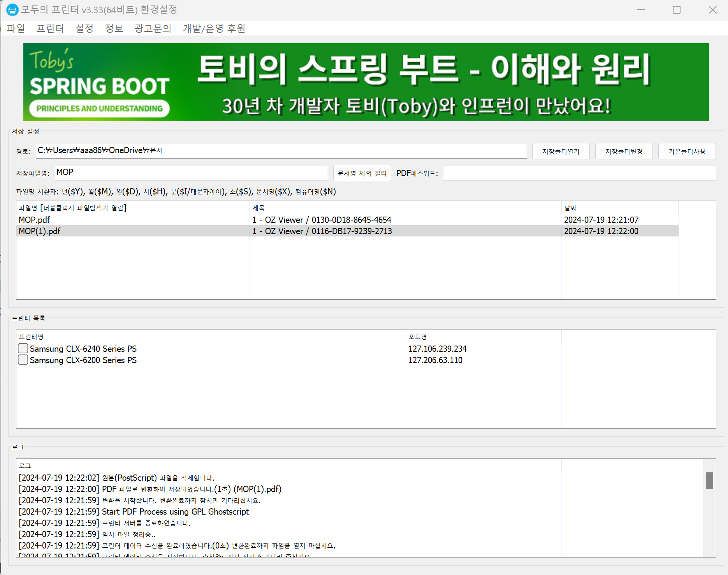The height and width of the screenshot is (575, 728).
Task: Click the 경로 save path field
Action: click(x=281, y=151)
